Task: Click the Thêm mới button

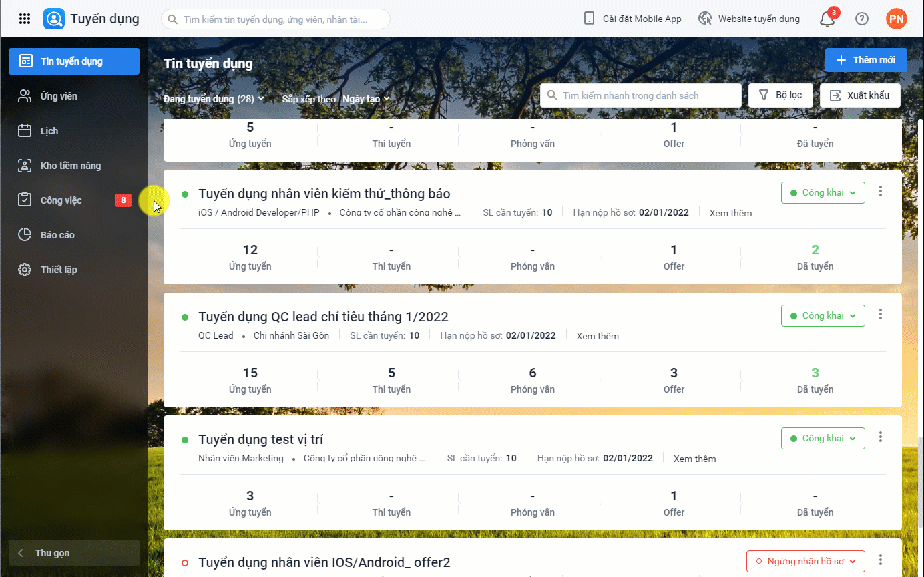Action: [866, 60]
